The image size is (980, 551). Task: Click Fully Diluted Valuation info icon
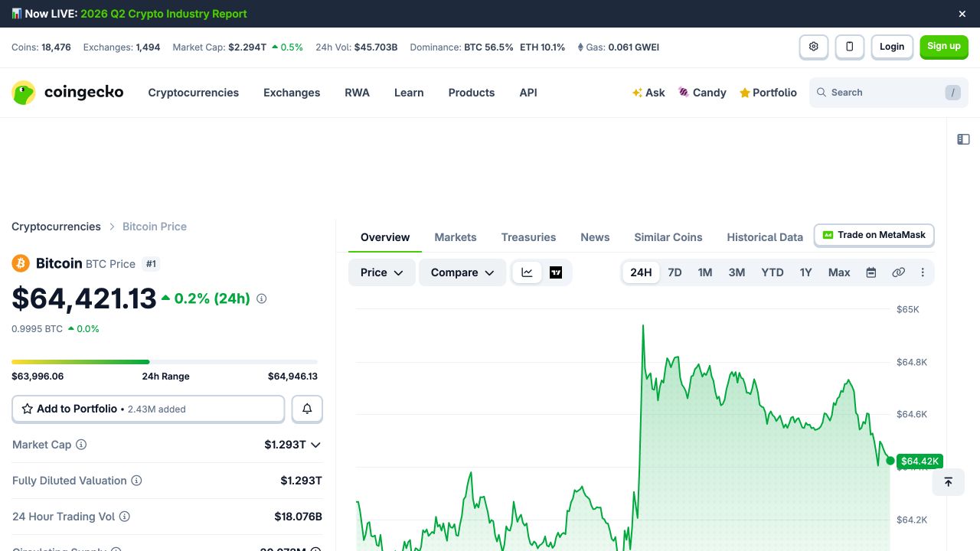pyautogui.click(x=136, y=481)
